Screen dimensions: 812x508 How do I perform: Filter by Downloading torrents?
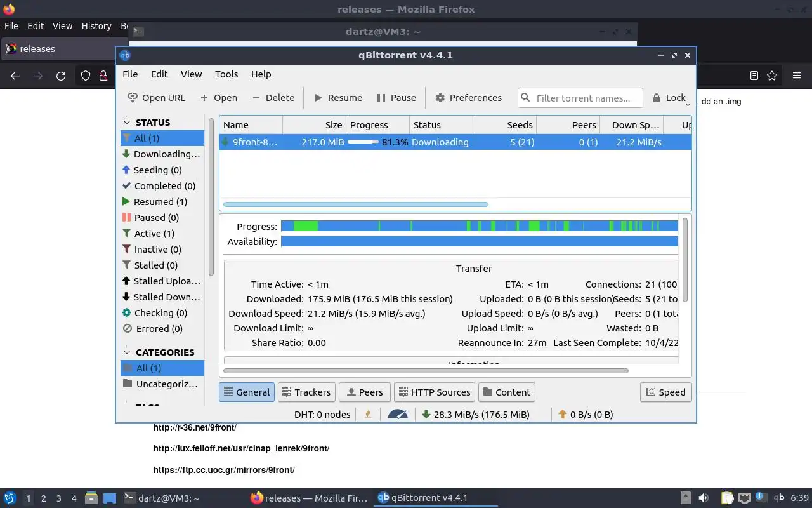pos(162,154)
